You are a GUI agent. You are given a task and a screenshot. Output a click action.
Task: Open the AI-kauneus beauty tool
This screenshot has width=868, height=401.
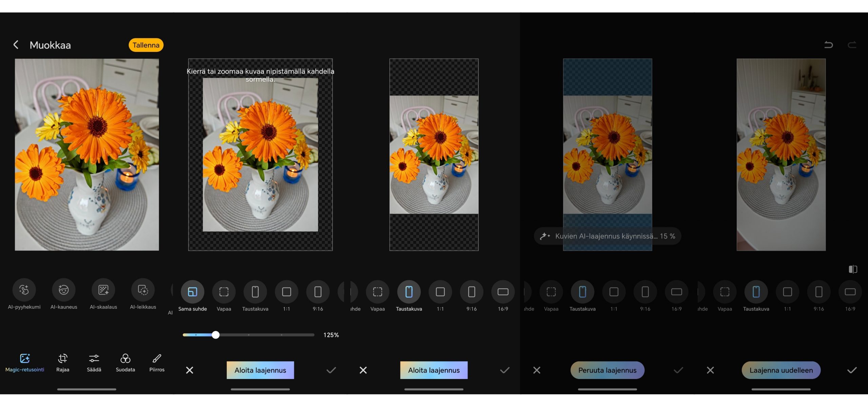coord(64,290)
